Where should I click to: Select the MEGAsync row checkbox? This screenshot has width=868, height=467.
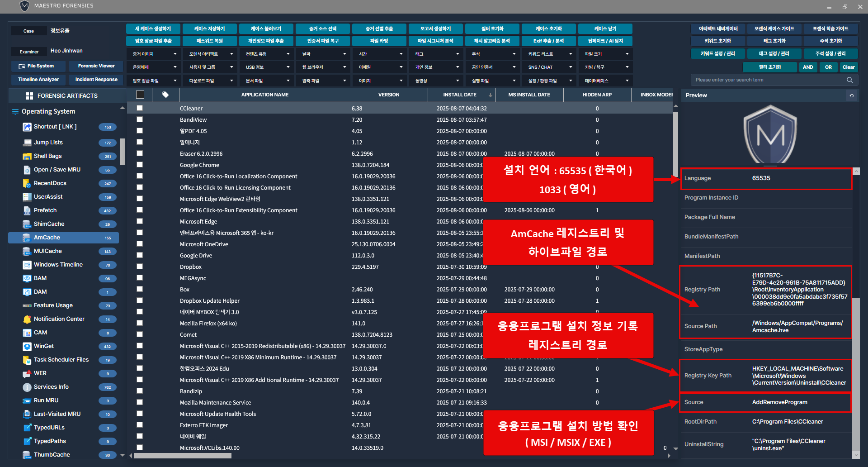click(140, 278)
